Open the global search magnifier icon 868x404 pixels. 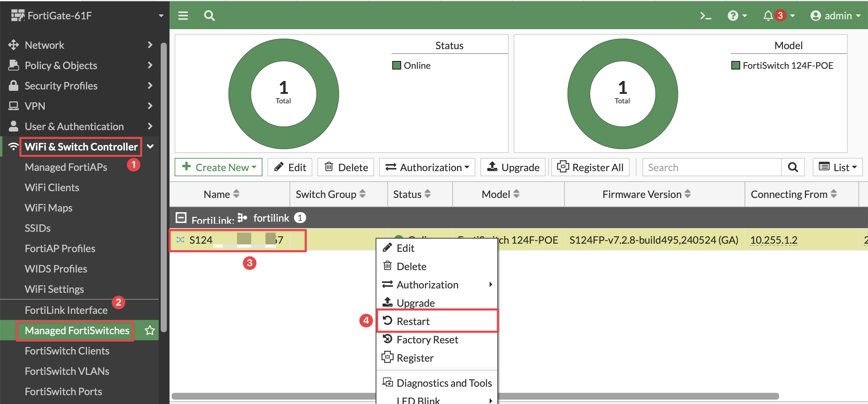point(209,16)
